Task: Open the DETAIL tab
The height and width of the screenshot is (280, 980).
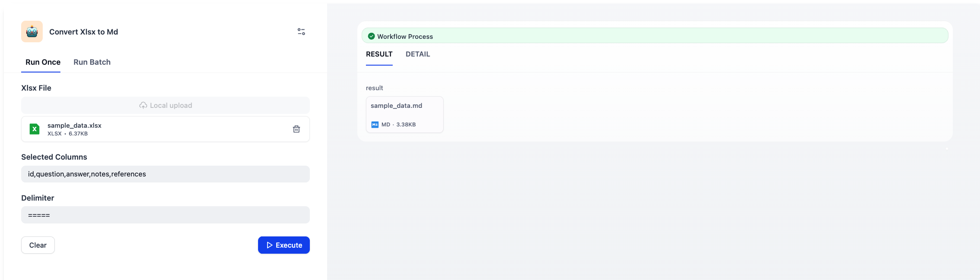Action: 418,54
